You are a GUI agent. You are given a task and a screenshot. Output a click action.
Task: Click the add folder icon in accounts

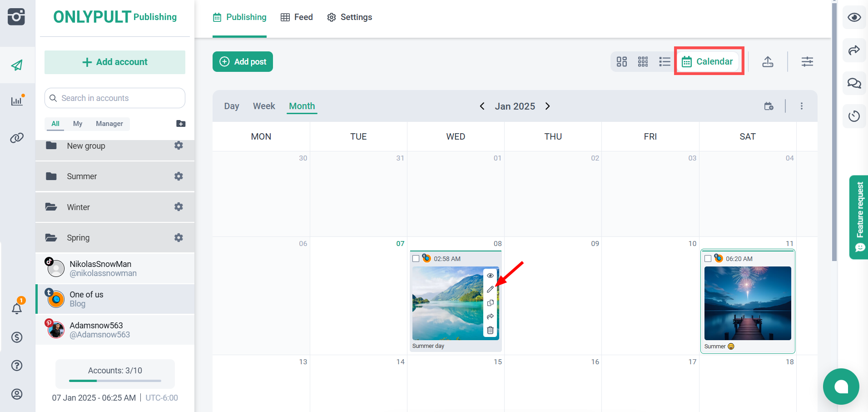click(x=181, y=124)
